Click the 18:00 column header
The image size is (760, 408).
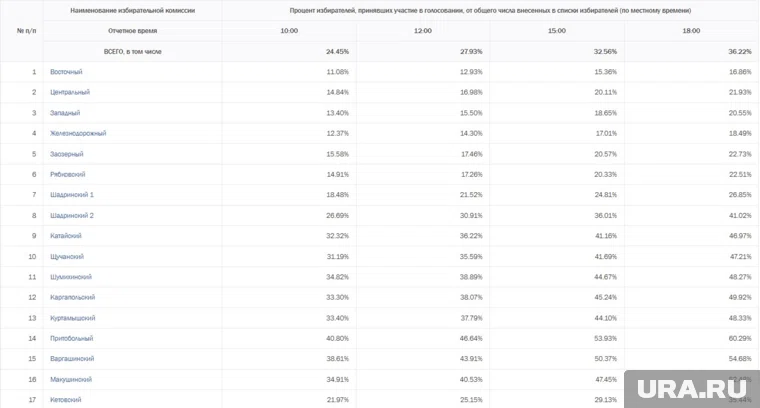(692, 31)
